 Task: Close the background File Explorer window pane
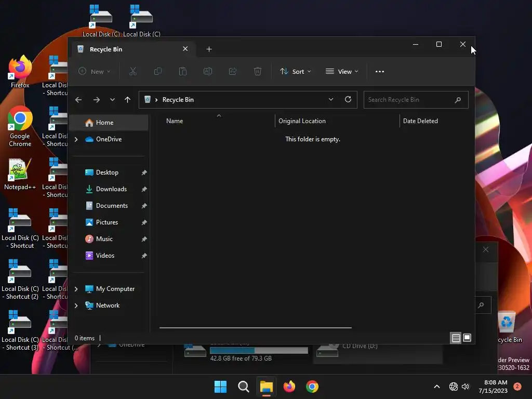[x=486, y=250]
